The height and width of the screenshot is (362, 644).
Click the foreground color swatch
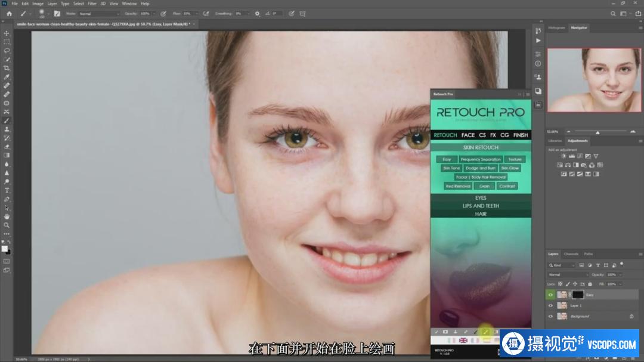(x=5, y=249)
